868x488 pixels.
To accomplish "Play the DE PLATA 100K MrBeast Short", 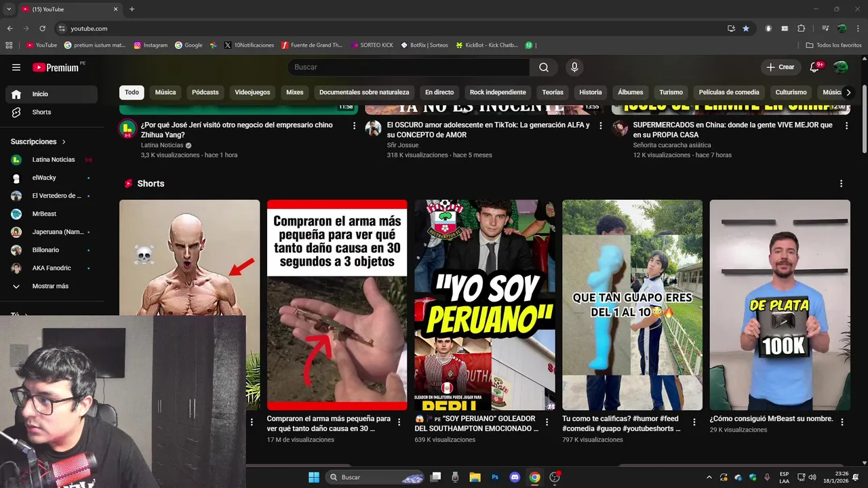I will pyautogui.click(x=780, y=305).
